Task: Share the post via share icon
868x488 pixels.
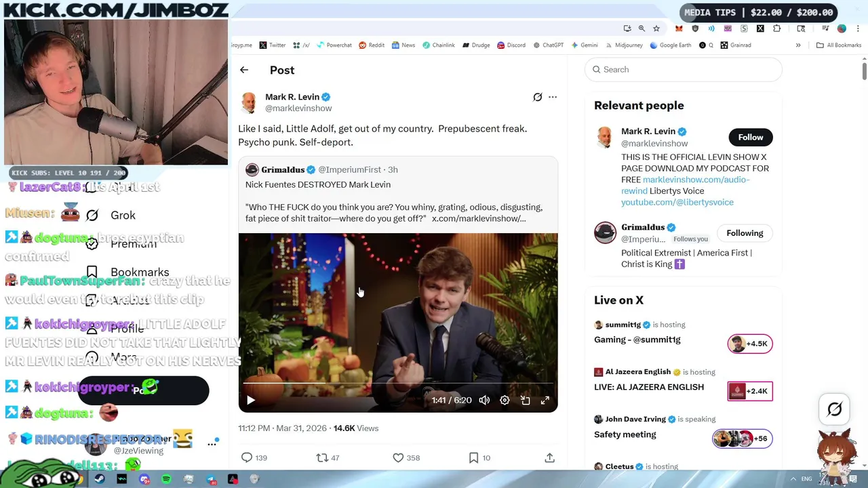Action: coord(549,458)
